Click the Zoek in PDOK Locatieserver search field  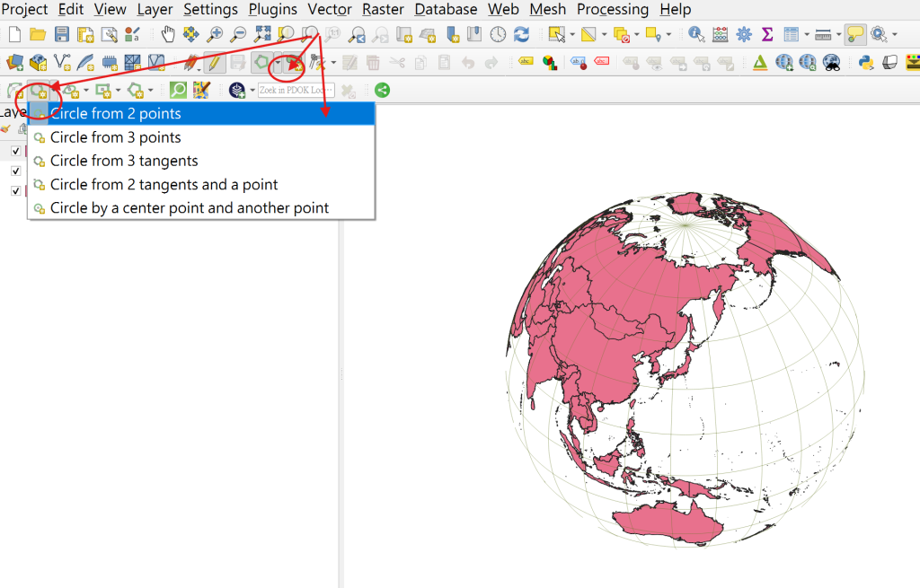(296, 91)
